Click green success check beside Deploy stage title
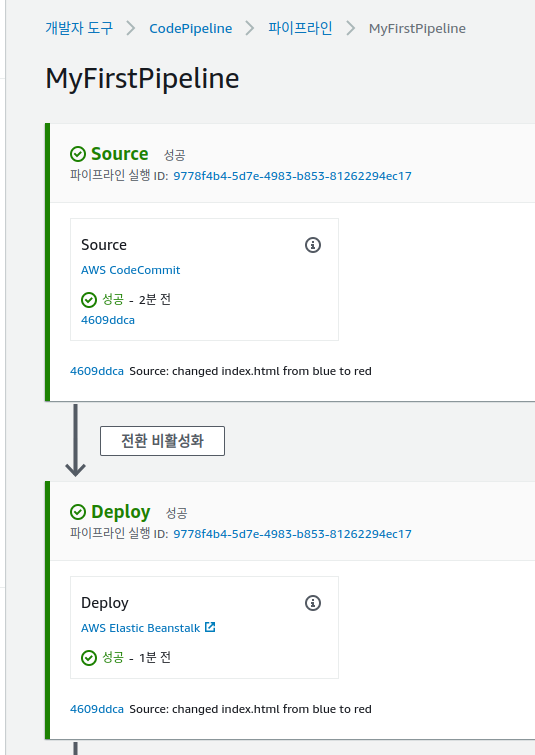This screenshot has height=755, width=535. (x=78, y=512)
